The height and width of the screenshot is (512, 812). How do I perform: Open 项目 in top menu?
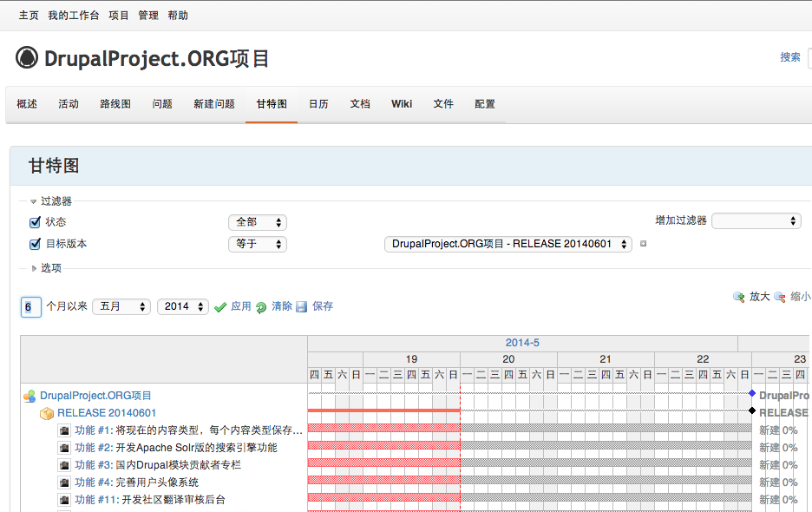pos(119,16)
